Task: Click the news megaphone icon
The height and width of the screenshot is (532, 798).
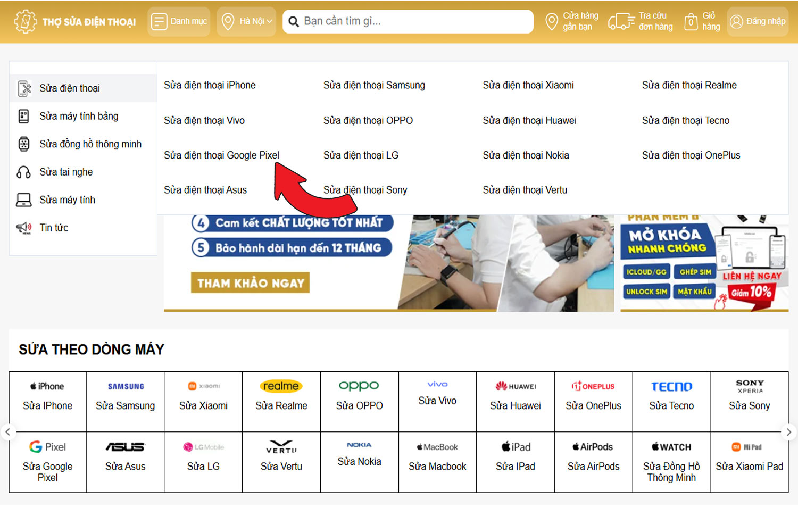Action: (24, 228)
